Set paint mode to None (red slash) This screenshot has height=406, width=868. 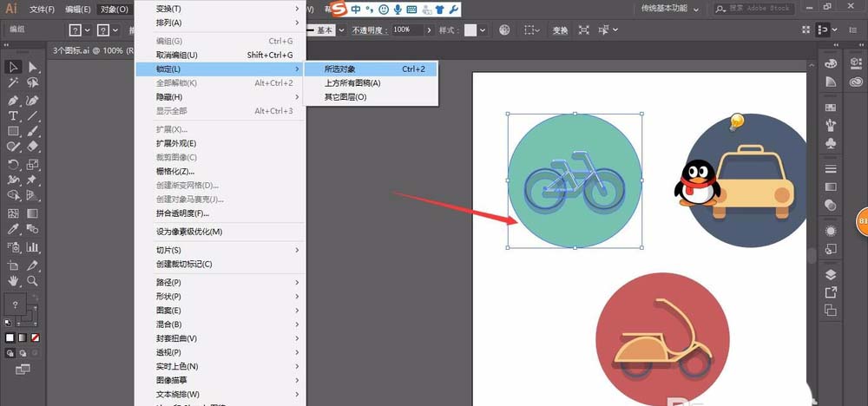tap(35, 337)
